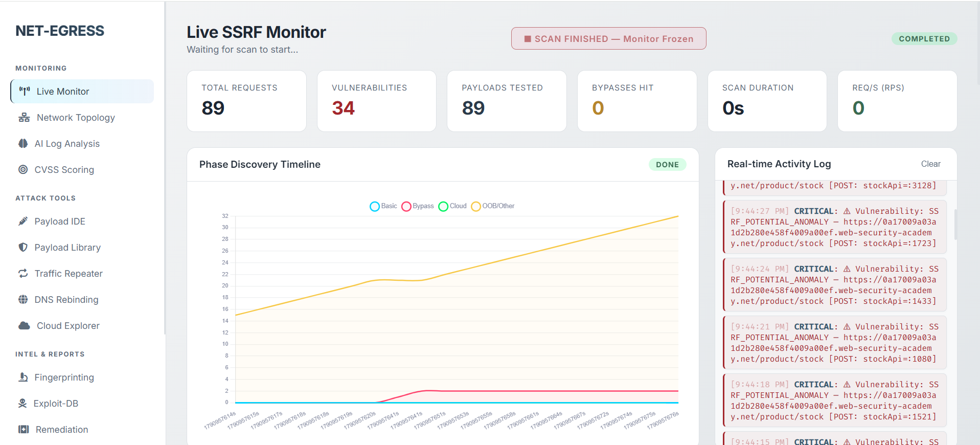Click the COMPLETED status badge
The width and height of the screenshot is (980, 445).
pos(924,39)
